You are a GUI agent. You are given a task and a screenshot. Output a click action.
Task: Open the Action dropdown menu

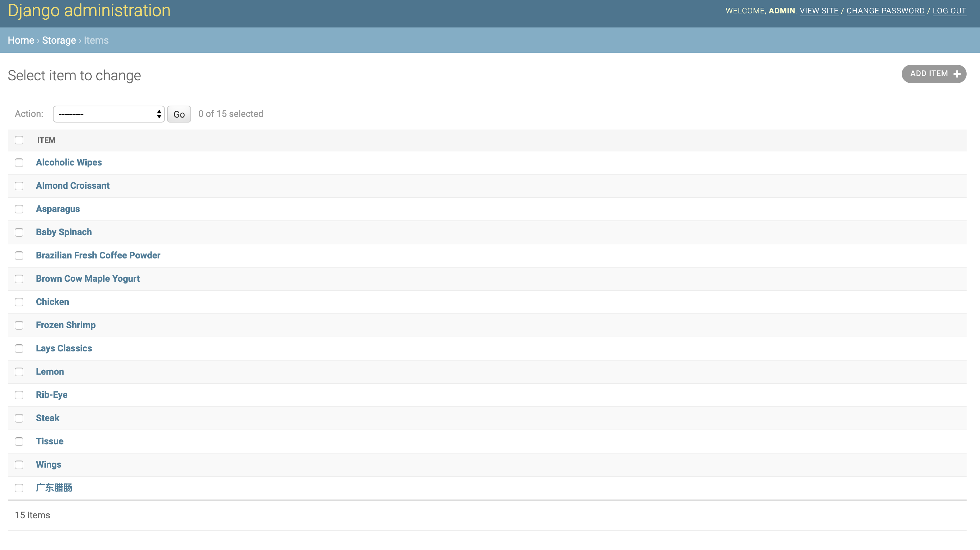[109, 114]
